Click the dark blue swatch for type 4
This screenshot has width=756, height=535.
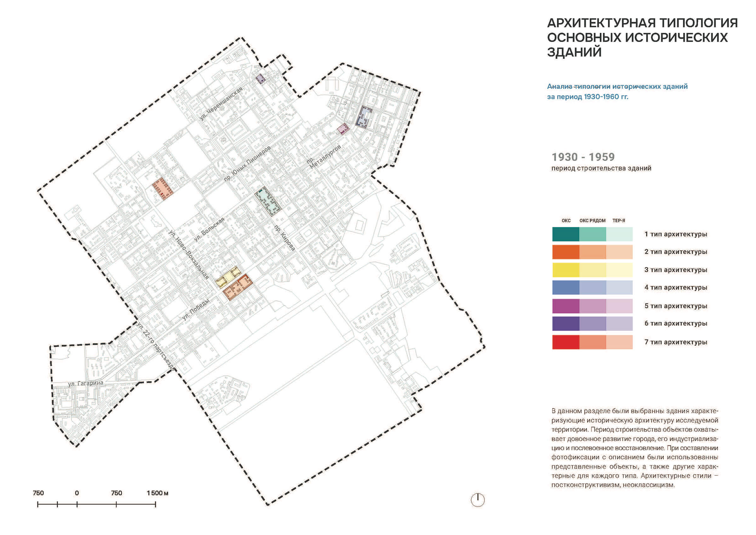(x=565, y=288)
